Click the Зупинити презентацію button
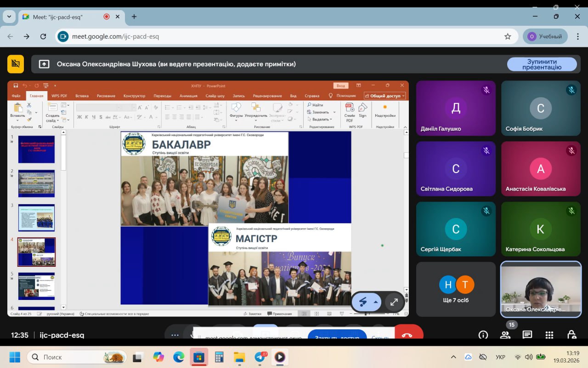 [542, 64]
